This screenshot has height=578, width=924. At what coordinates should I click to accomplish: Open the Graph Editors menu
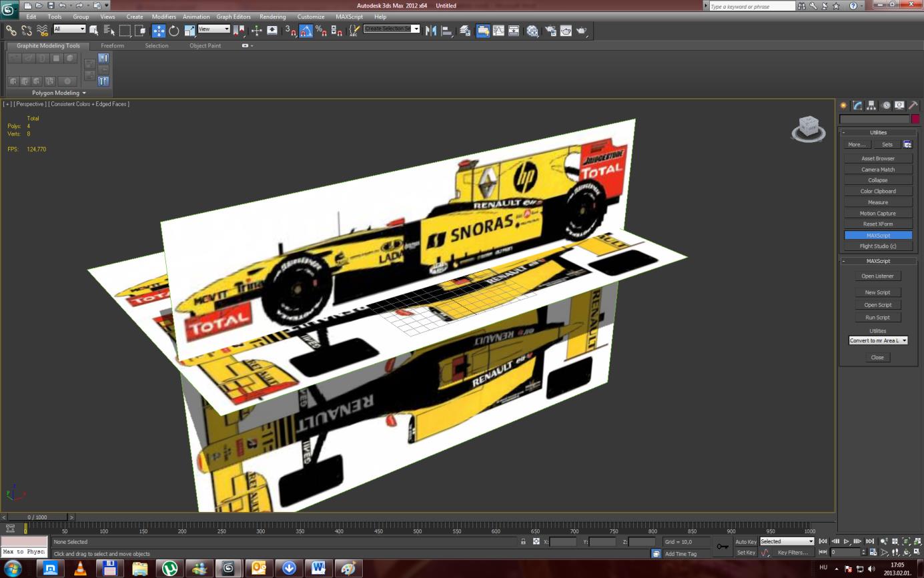(234, 17)
